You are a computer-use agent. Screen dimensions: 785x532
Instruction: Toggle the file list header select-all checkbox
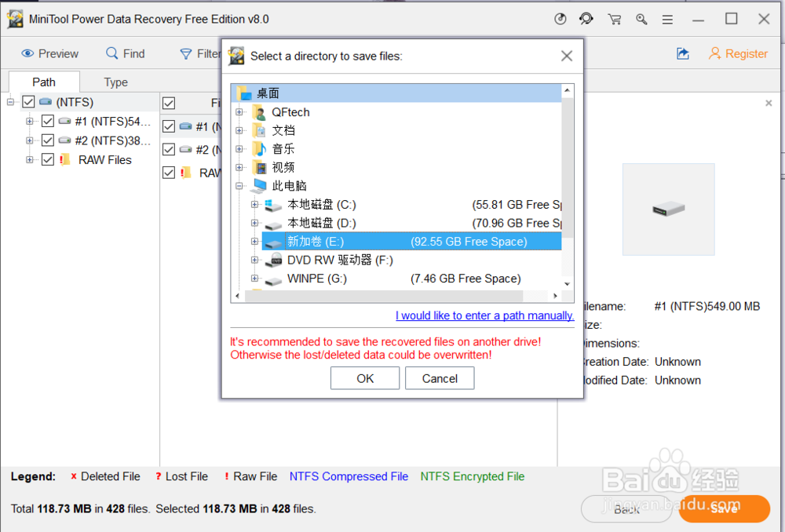[x=169, y=103]
